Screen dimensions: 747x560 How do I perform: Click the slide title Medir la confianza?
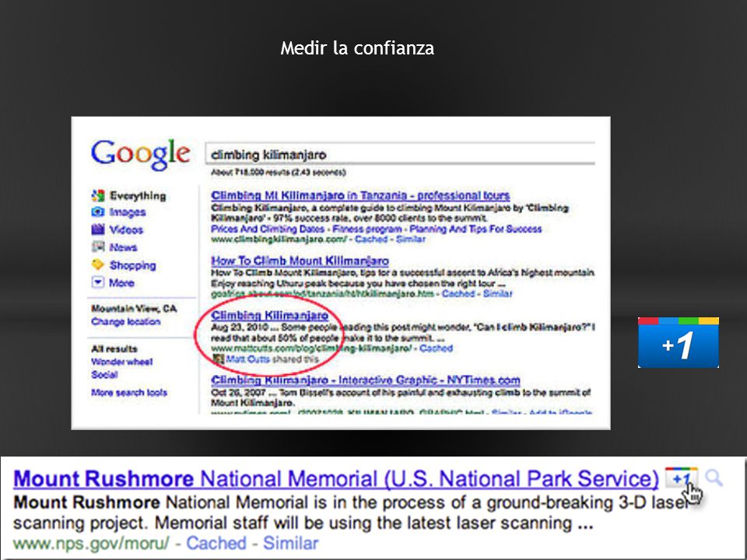(357, 48)
